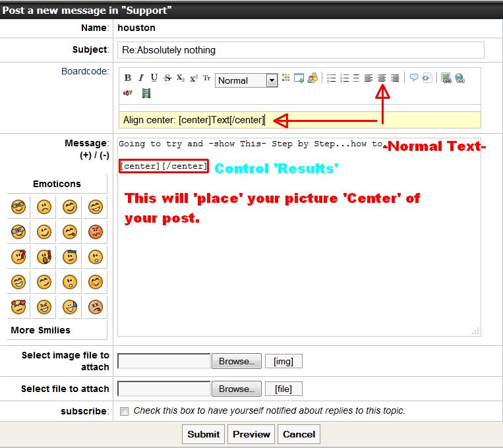Screen dimensions: 503x448
Task: Click the More Smilies link
Action: [x=40, y=330]
